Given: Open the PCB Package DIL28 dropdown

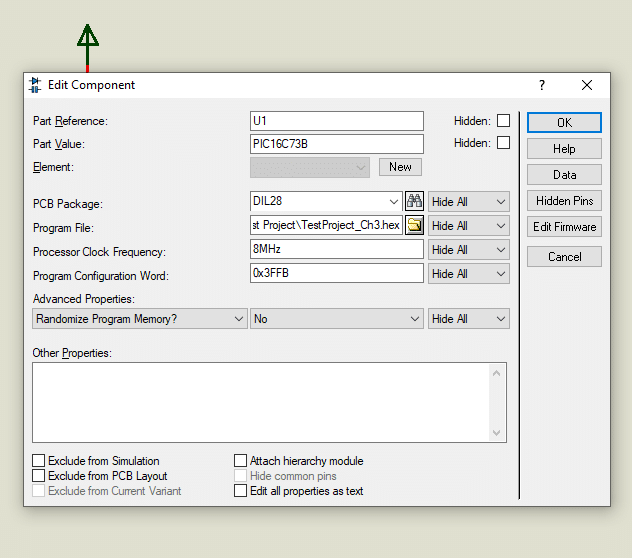Looking at the screenshot, I should pos(393,201).
